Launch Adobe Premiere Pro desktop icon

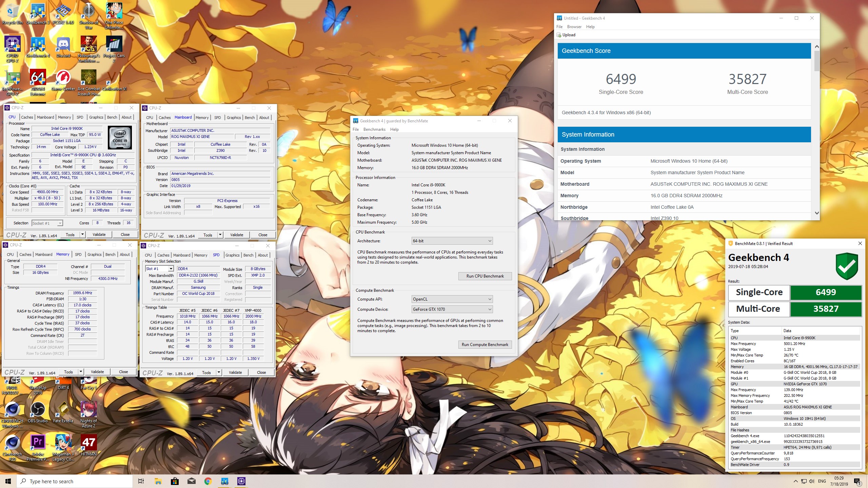(x=38, y=448)
